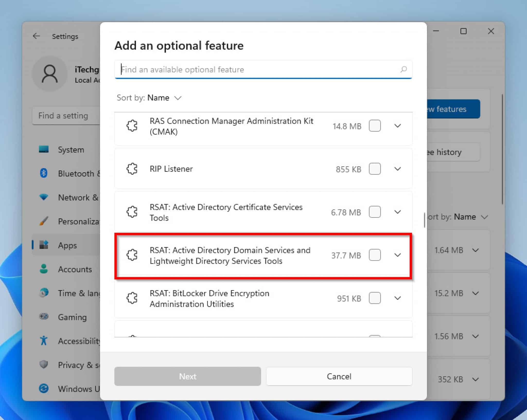Go back using Settings back arrow

pyautogui.click(x=36, y=36)
